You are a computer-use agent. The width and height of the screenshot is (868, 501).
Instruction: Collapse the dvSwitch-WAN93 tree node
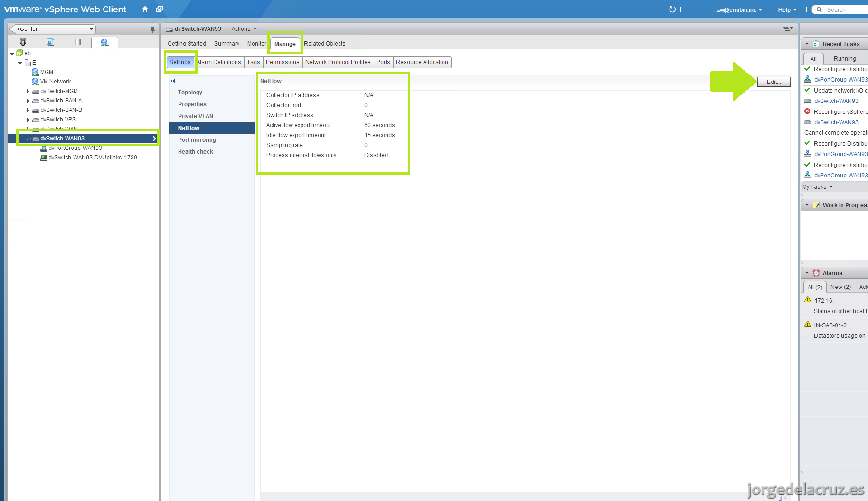[x=28, y=139]
